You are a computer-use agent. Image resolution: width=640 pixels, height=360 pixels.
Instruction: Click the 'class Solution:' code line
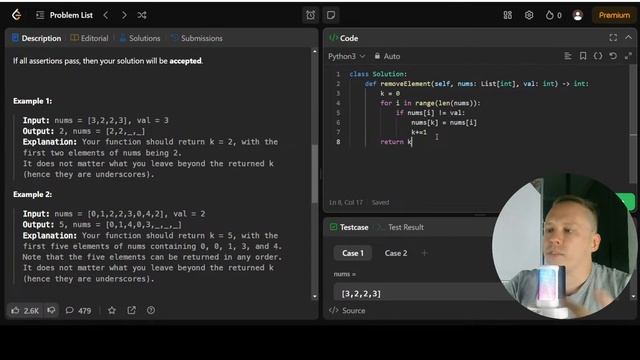click(x=378, y=74)
